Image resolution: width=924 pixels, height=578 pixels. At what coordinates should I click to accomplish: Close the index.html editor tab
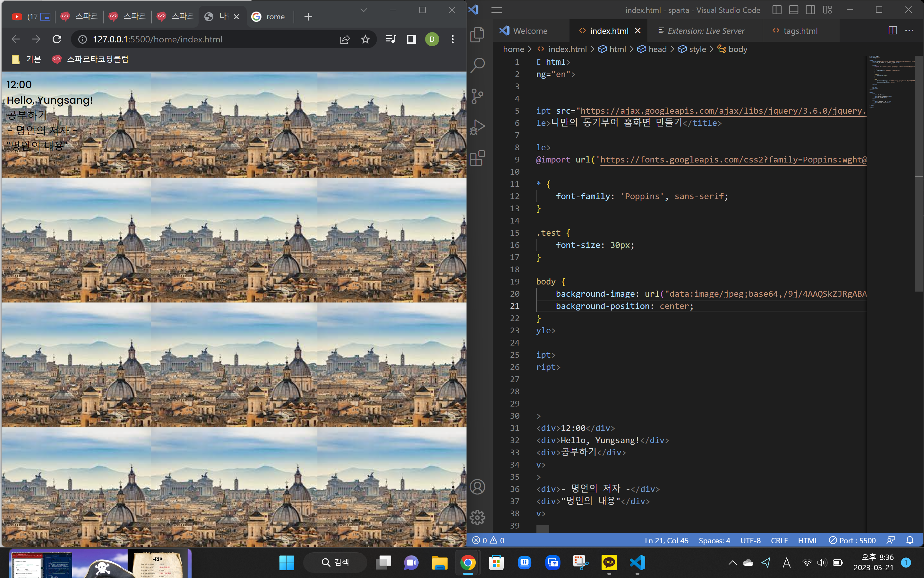[637, 31]
